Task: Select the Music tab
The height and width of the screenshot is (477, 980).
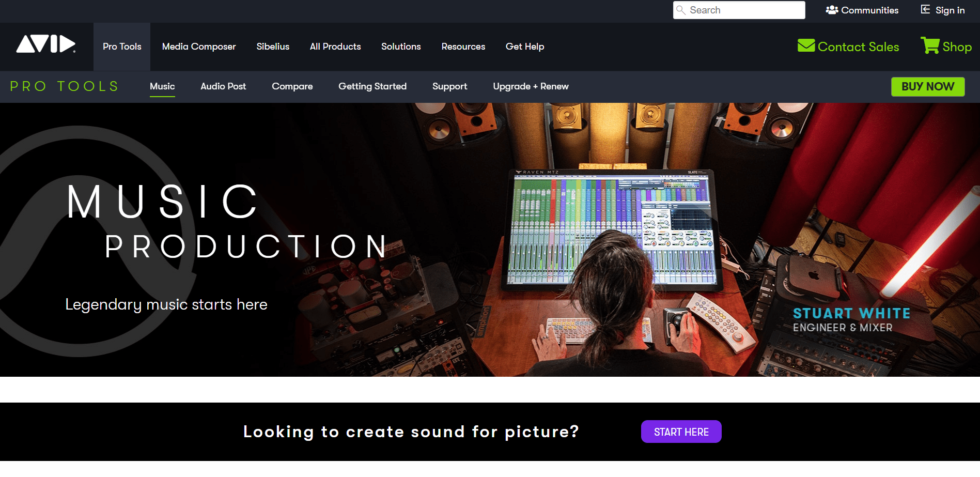Action: point(162,86)
